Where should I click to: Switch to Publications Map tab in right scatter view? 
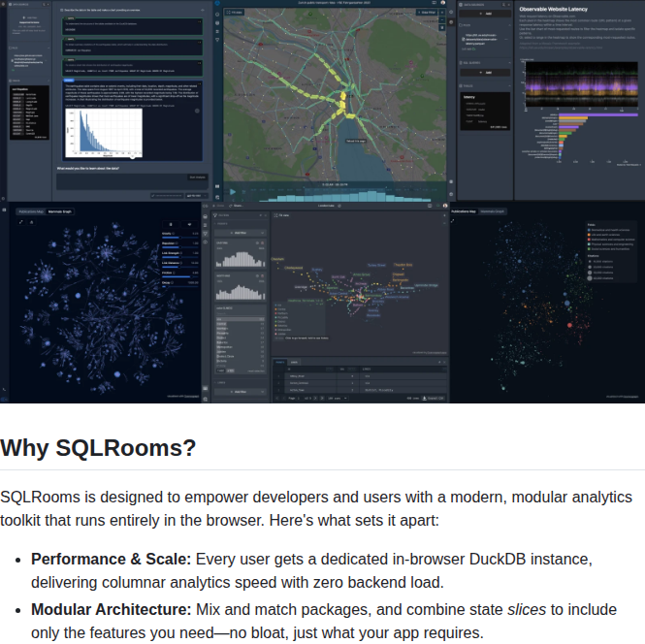[x=464, y=211]
